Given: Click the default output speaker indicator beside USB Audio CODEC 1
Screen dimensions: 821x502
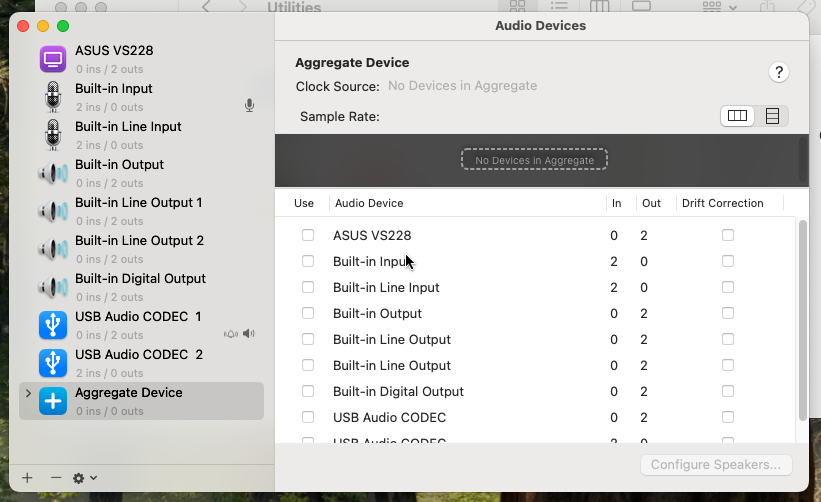Looking at the screenshot, I should pyautogui.click(x=249, y=333).
